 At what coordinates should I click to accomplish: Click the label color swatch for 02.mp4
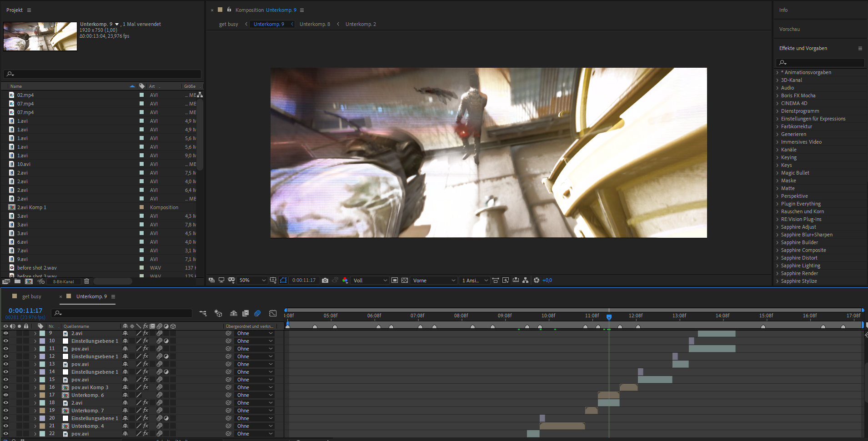tap(141, 95)
